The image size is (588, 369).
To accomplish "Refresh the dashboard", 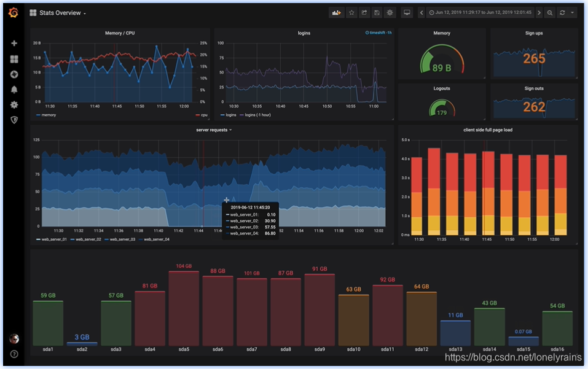I will click(x=562, y=13).
